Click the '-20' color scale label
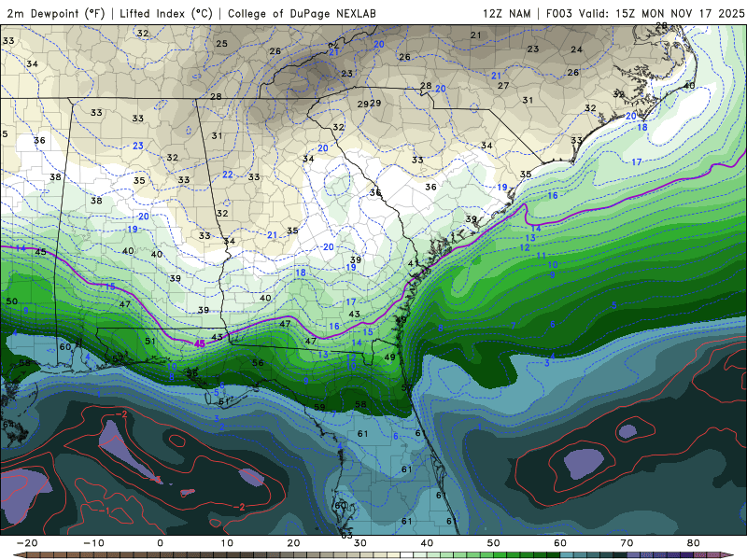Image resolution: width=747 pixels, height=560 pixels. [27, 543]
